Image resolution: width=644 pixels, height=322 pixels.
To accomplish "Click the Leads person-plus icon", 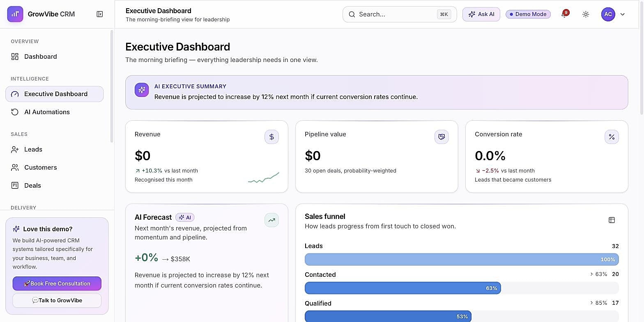I will (15, 149).
